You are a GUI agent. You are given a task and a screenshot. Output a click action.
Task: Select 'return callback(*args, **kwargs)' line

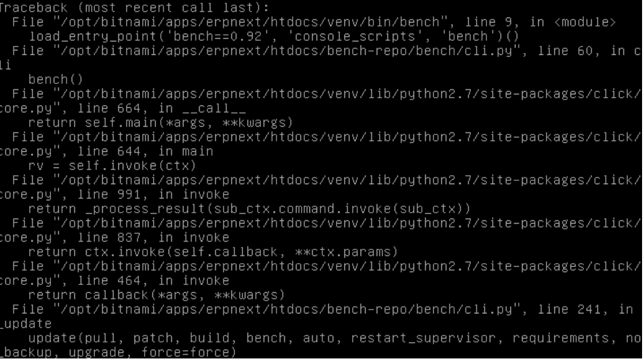[x=156, y=295]
